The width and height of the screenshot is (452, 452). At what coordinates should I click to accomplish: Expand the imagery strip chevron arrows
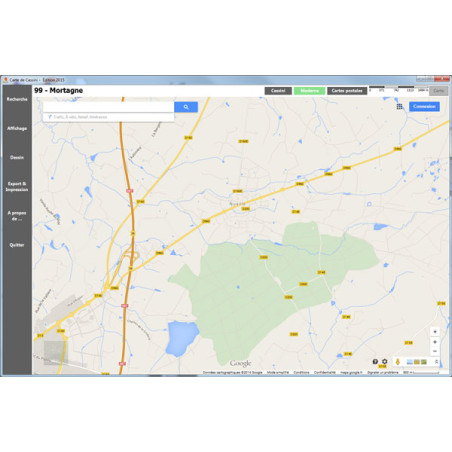(x=436, y=362)
